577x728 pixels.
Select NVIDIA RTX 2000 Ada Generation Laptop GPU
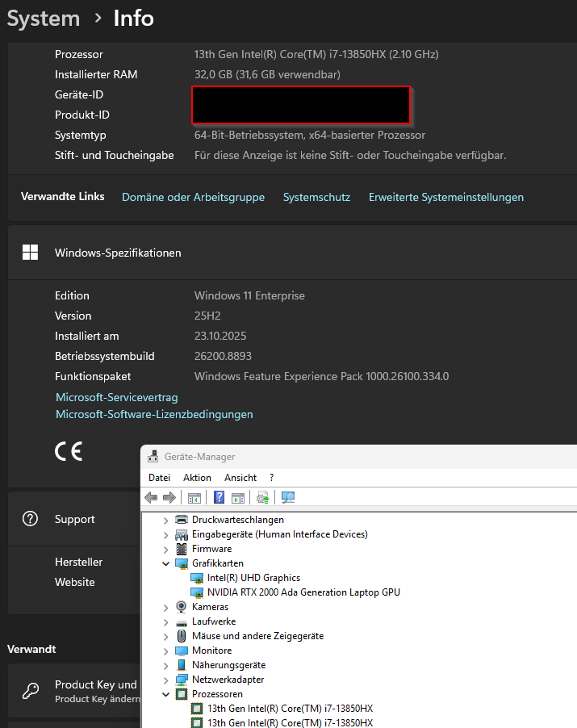(303, 592)
